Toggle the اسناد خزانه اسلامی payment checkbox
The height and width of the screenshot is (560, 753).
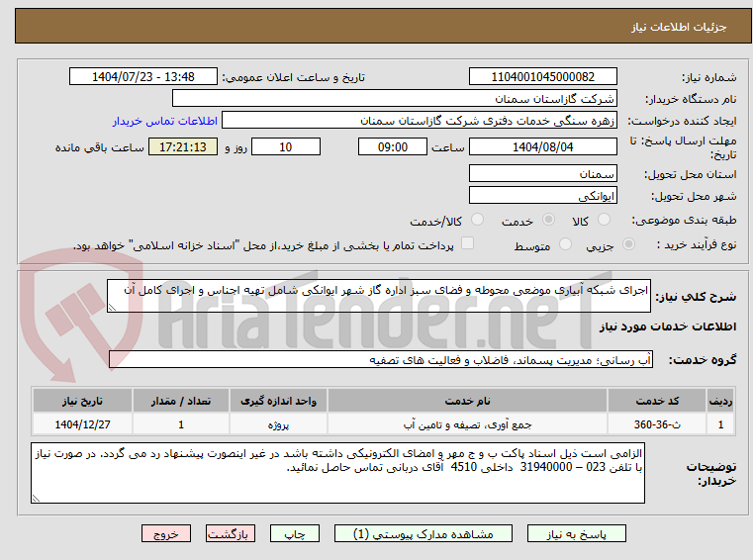(x=467, y=243)
